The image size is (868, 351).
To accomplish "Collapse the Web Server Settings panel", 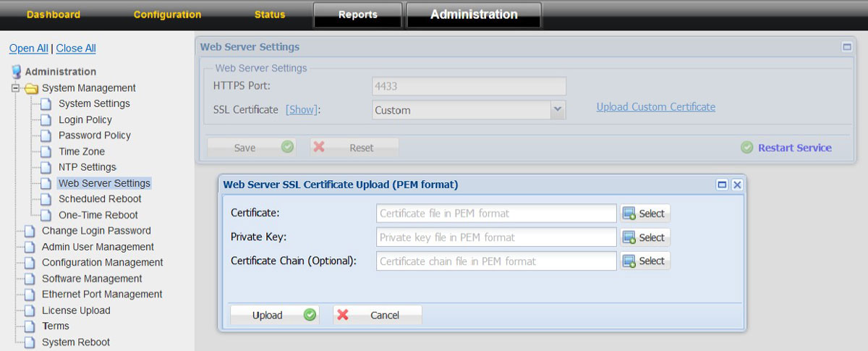I will (846, 47).
